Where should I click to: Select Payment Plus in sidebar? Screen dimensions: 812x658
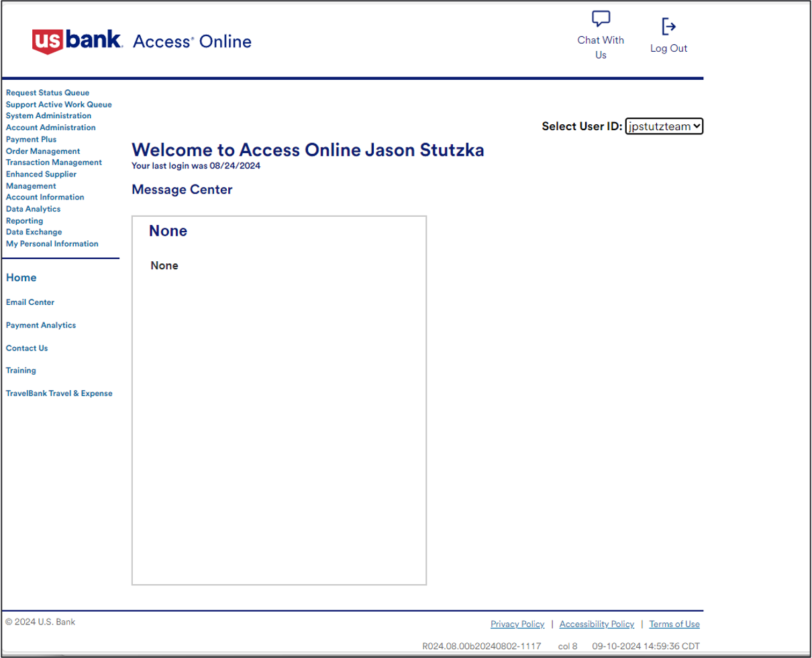tap(32, 140)
